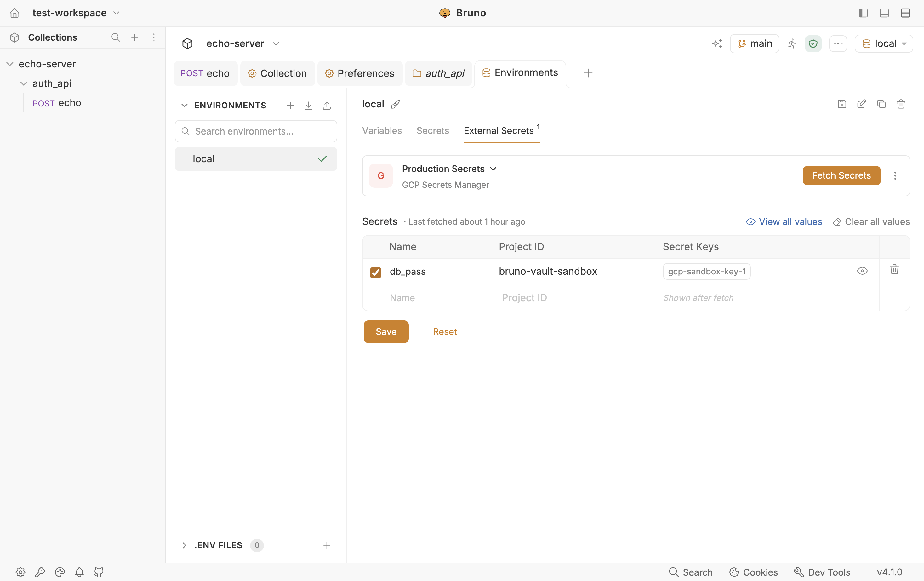Duplicate the local environment

(x=881, y=104)
